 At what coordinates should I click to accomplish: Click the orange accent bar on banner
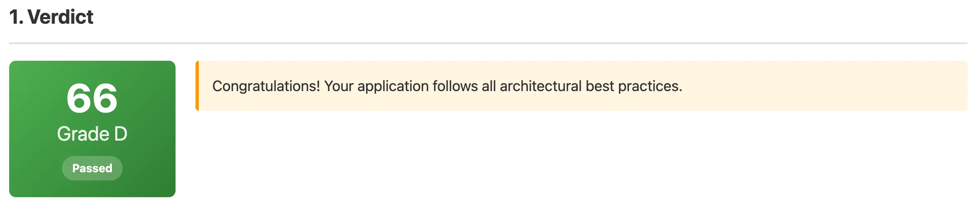pos(197,86)
